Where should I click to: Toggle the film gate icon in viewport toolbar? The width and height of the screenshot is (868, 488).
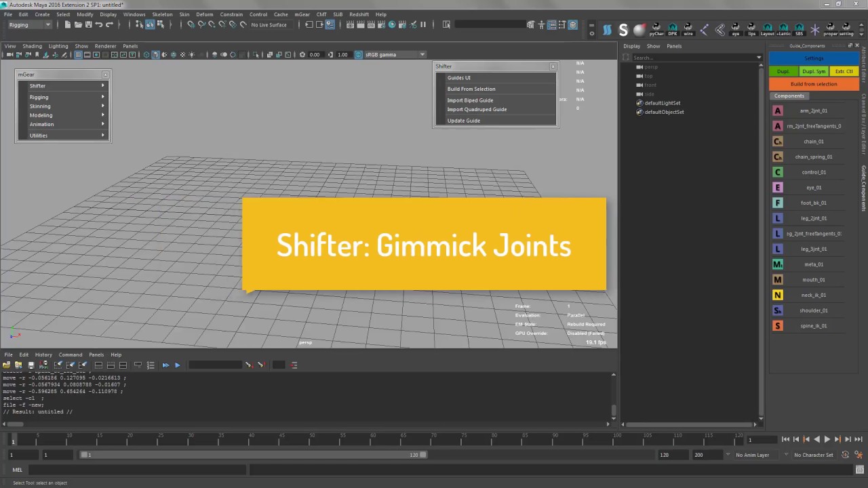pyautogui.click(x=87, y=54)
